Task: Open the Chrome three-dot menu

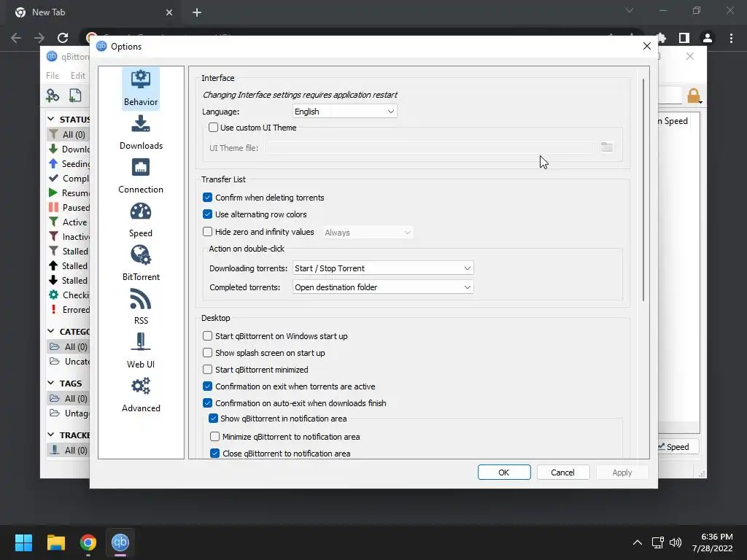Action: (x=731, y=38)
